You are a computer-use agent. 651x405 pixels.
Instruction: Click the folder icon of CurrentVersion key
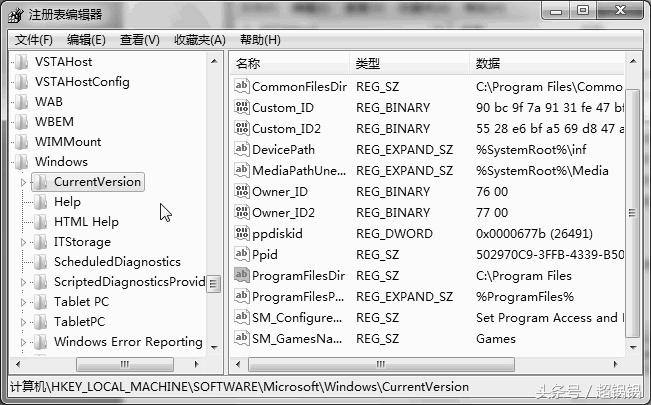41,182
